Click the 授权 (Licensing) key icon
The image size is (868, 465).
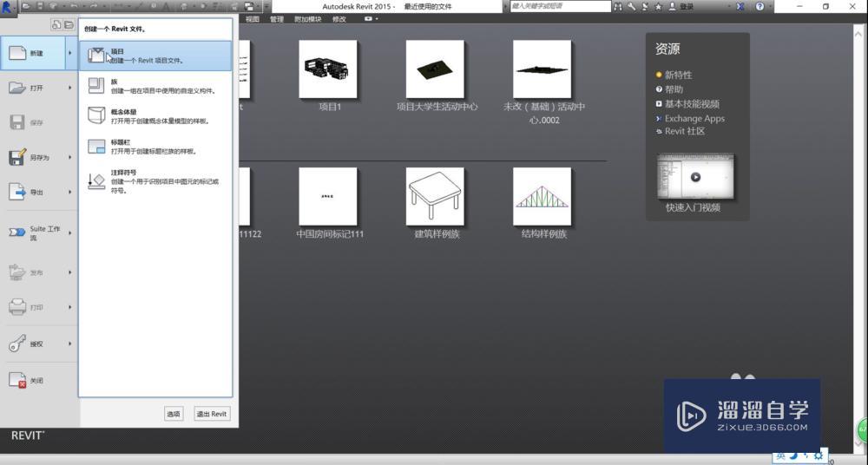coord(17,344)
